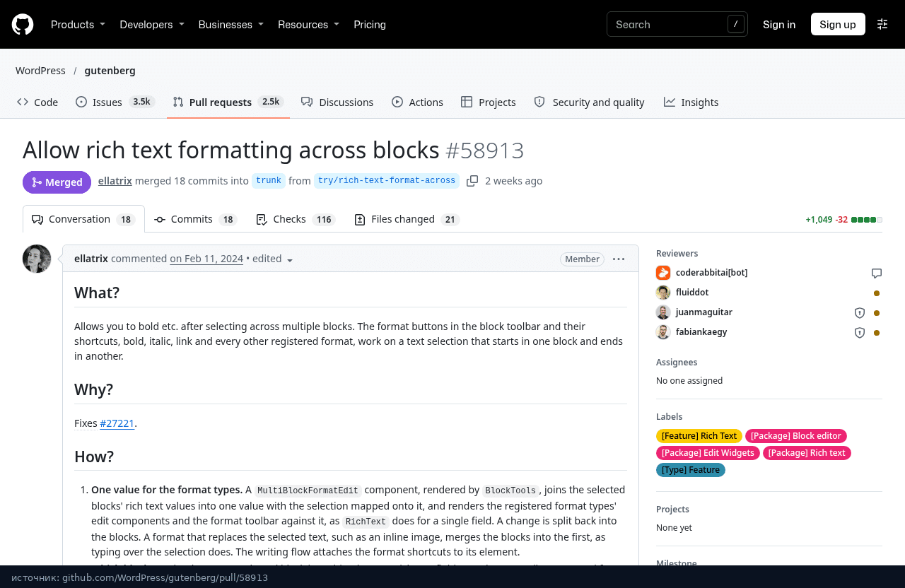The image size is (905, 588).
Task: View coderabbitai review comment icon
Action: point(877,274)
